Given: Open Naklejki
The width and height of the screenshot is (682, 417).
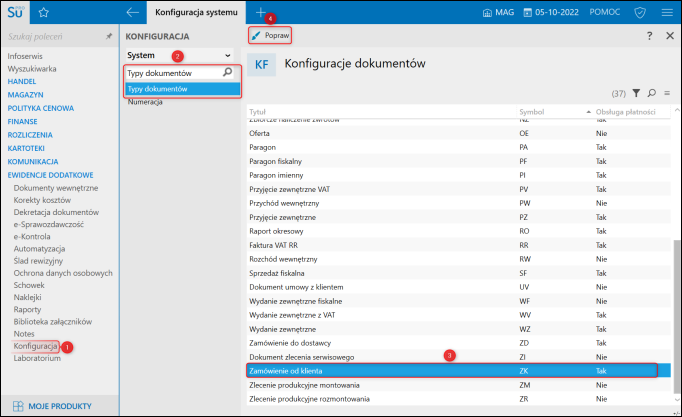Looking at the screenshot, I should (27, 297).
